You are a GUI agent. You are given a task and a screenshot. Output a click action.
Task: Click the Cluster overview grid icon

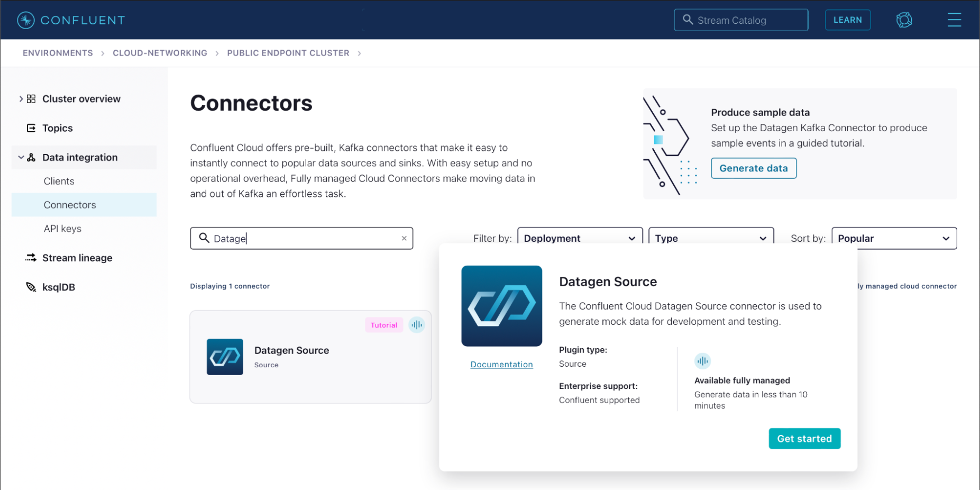pyautogui.click(x=31, y=99)
